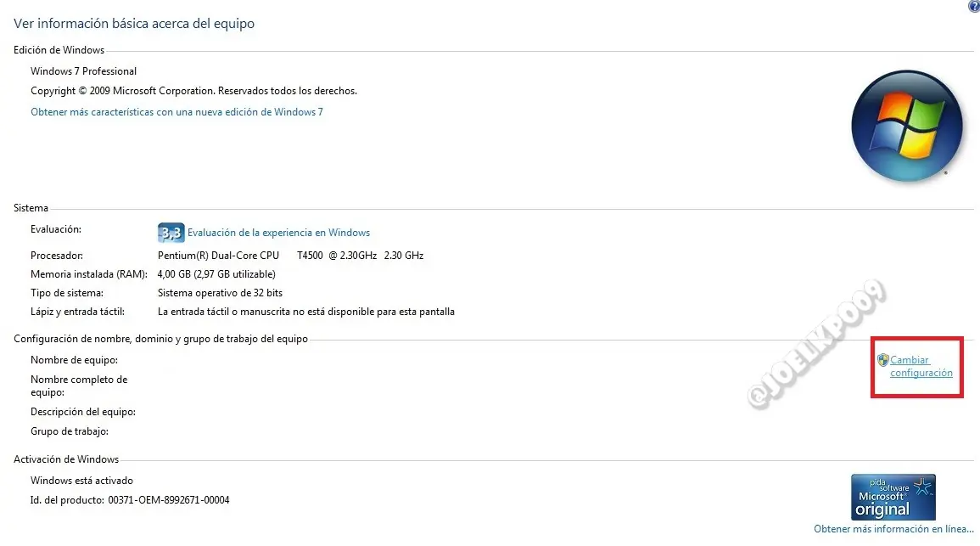Click the shield icon beside Cambiar configuración
980x546 pixels.
tap(882, 360)
